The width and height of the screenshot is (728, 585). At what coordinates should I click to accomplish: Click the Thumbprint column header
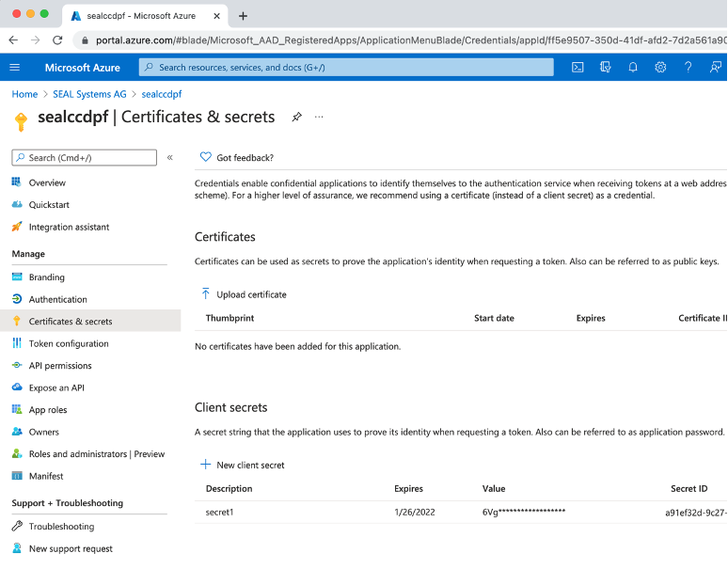pos(229,318)
